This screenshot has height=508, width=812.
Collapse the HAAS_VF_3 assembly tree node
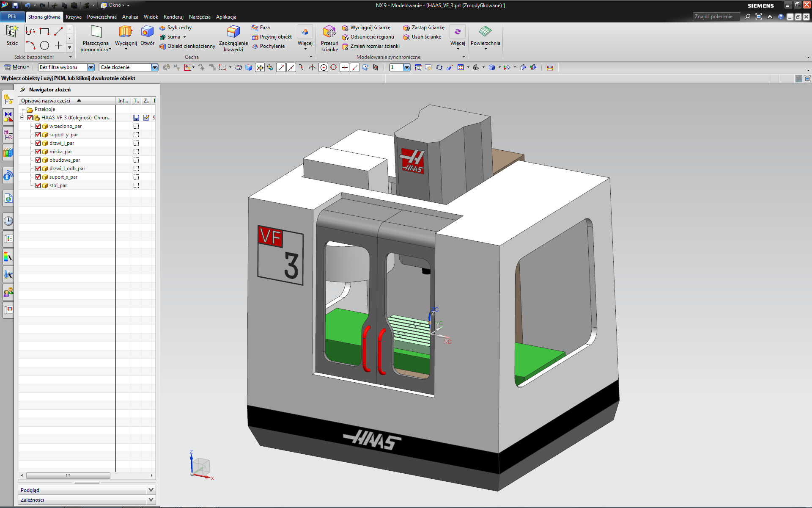(22, 118)
